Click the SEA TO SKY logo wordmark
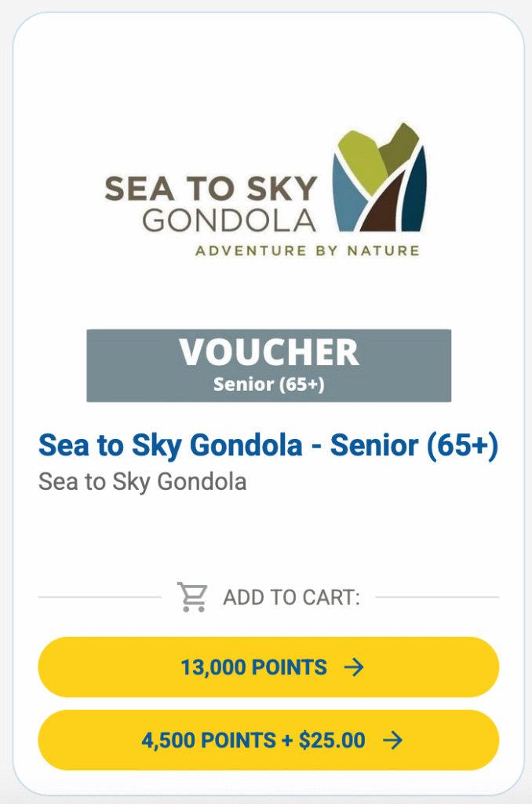The width and height of the screenshot is (532, 804). point(211,189)
